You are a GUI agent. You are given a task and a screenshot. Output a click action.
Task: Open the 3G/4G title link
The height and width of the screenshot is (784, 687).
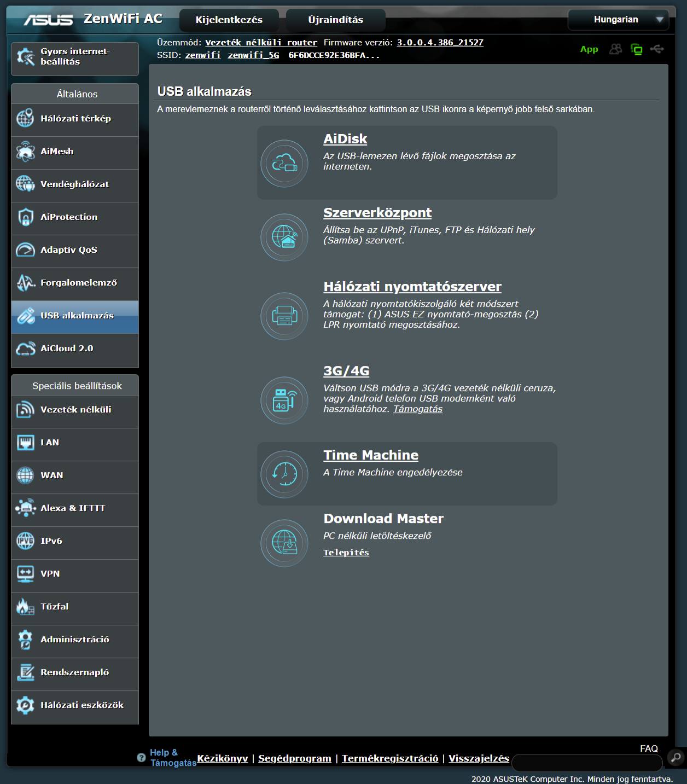click(346, 371)
